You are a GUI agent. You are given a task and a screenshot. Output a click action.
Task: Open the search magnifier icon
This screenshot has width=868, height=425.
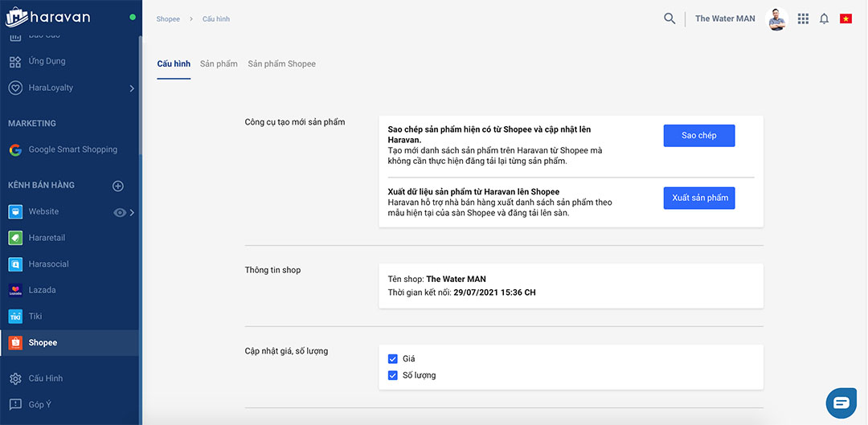(669, 18)
